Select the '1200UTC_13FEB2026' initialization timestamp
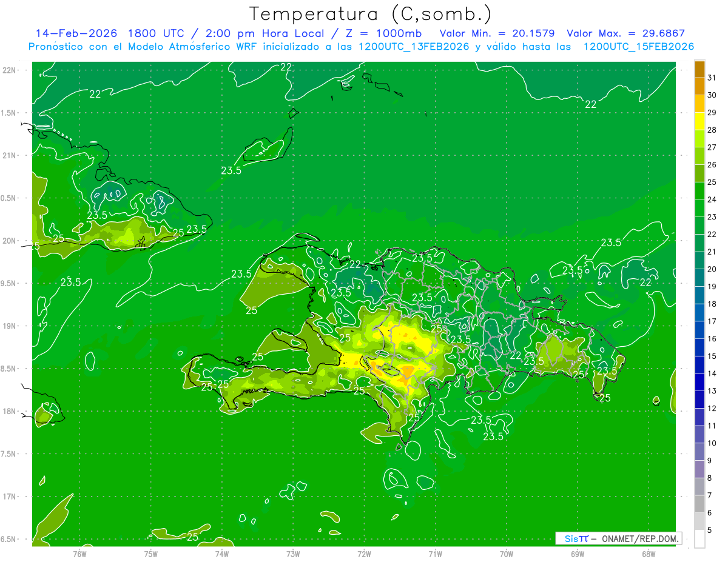 pyautogui.click(x=414, y=47)
